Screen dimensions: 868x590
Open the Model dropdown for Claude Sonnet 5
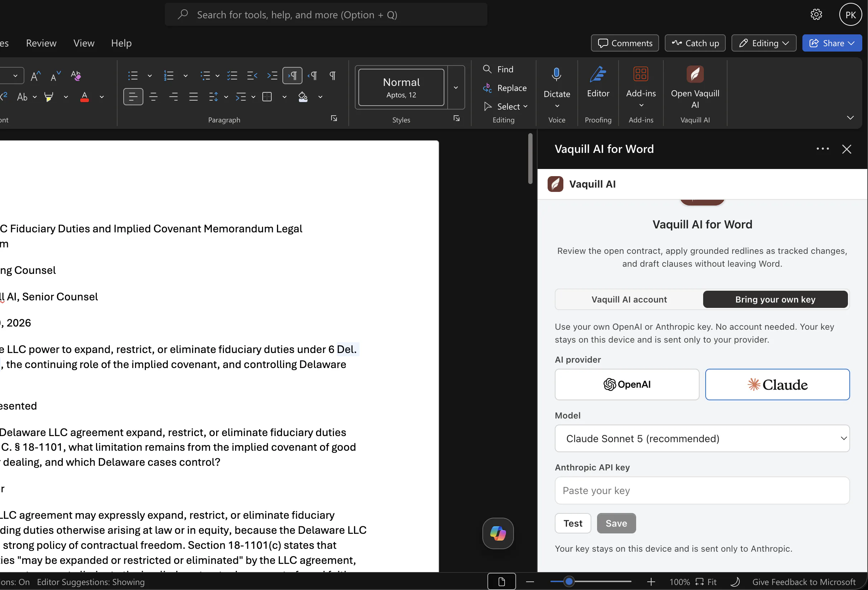(702, 439)
